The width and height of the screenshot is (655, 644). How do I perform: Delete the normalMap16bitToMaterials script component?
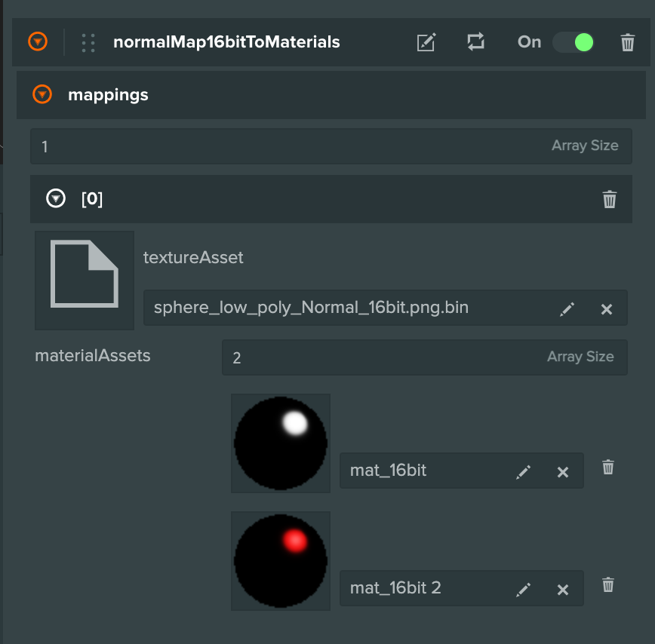point(627,42)
